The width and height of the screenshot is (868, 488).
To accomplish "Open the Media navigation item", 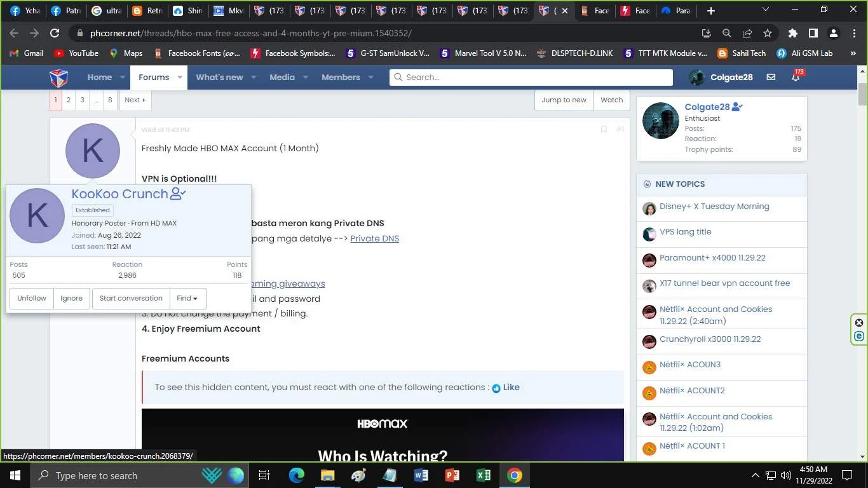I will coord(282,78).
